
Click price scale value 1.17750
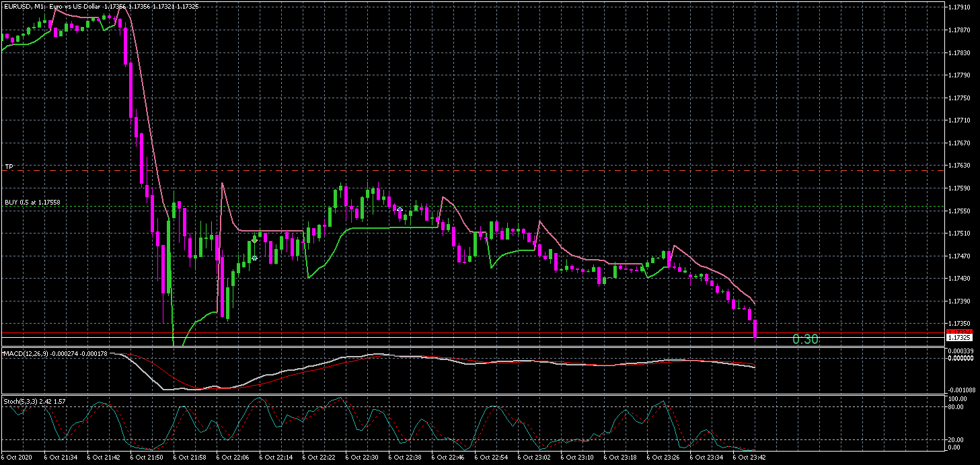(958, 98)
